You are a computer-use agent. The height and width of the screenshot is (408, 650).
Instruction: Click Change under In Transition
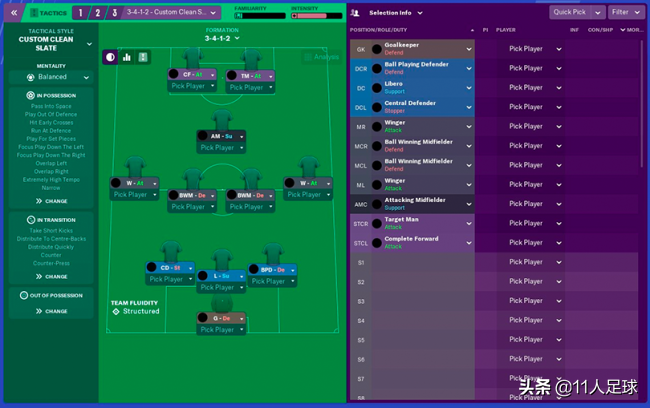point(51,277)
